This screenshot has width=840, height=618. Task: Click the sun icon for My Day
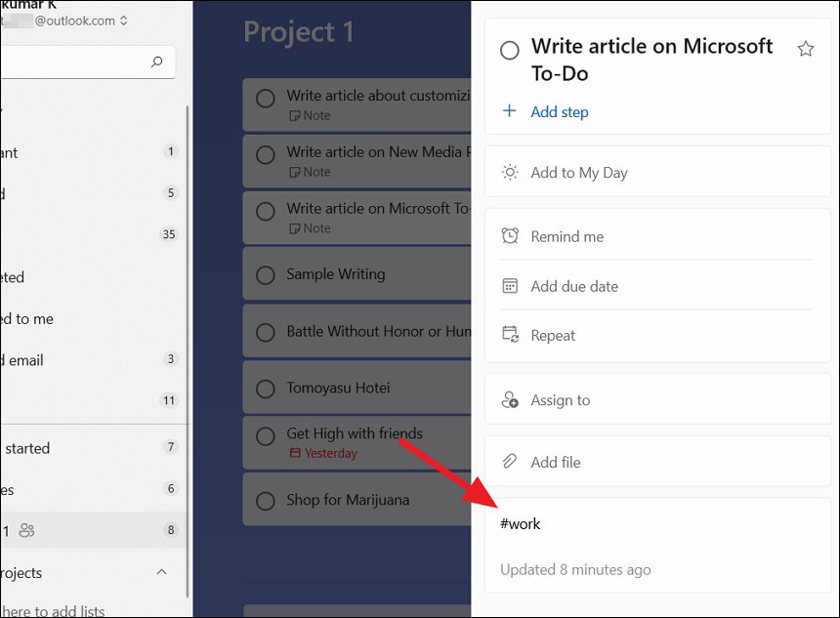(510, 173)
